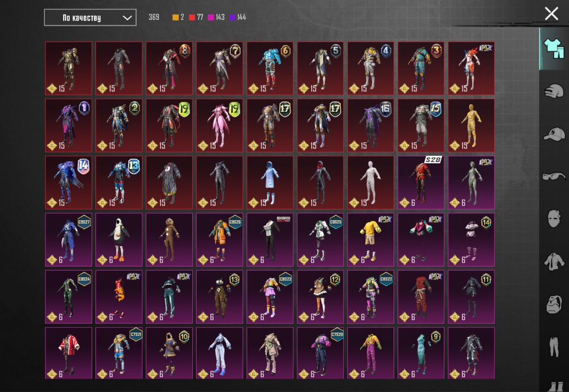Filter by purple quality swatch
The image size is (569, 392).
(233, 18)
